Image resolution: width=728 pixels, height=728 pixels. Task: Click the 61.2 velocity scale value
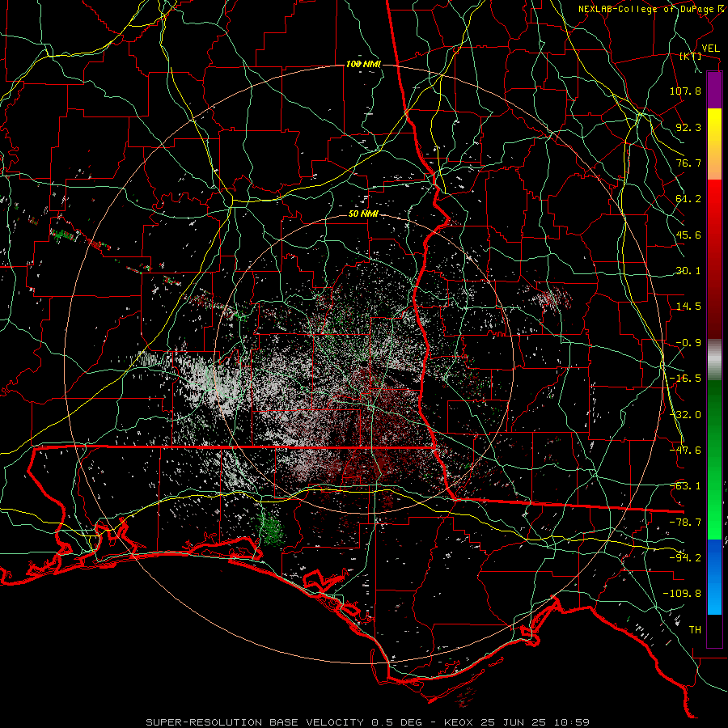(688, 199)
